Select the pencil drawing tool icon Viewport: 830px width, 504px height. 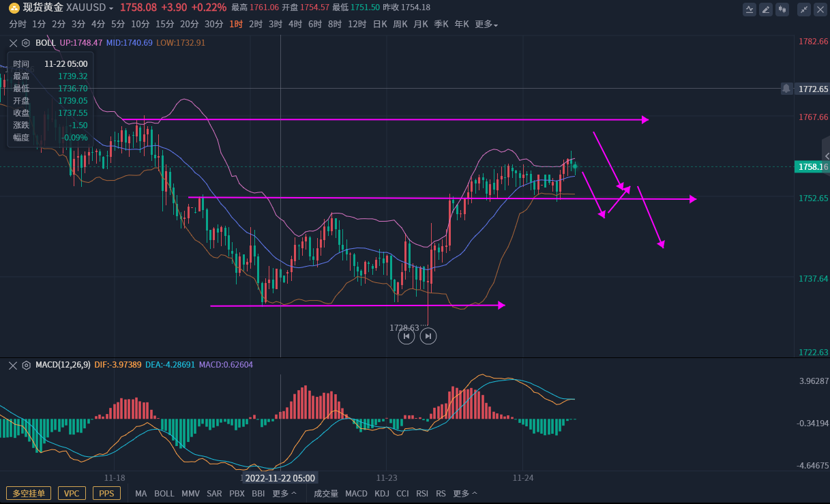pos(766,9)
